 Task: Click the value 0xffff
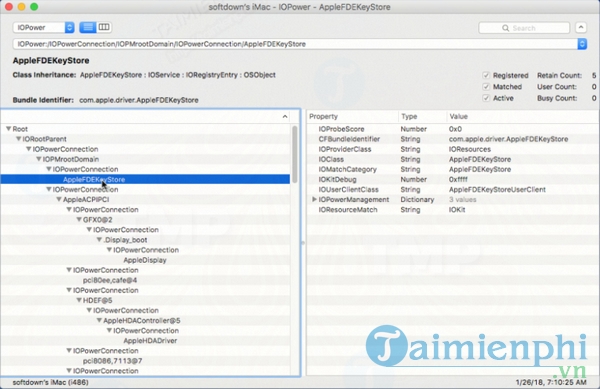pos(458,179)
